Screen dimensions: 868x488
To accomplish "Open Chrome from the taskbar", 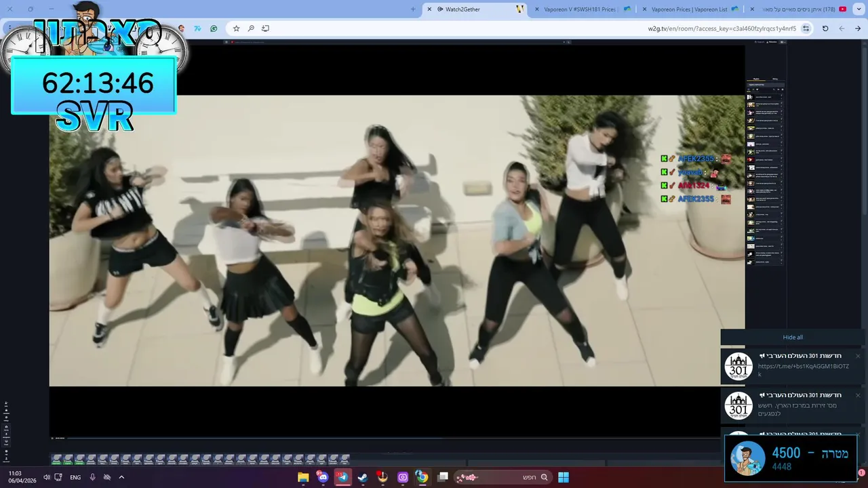I will (422, 477).
